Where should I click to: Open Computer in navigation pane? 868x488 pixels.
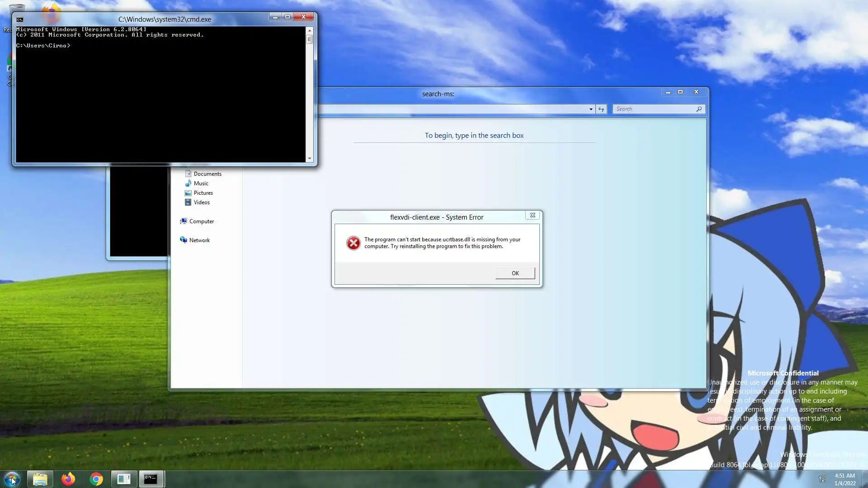201,221
